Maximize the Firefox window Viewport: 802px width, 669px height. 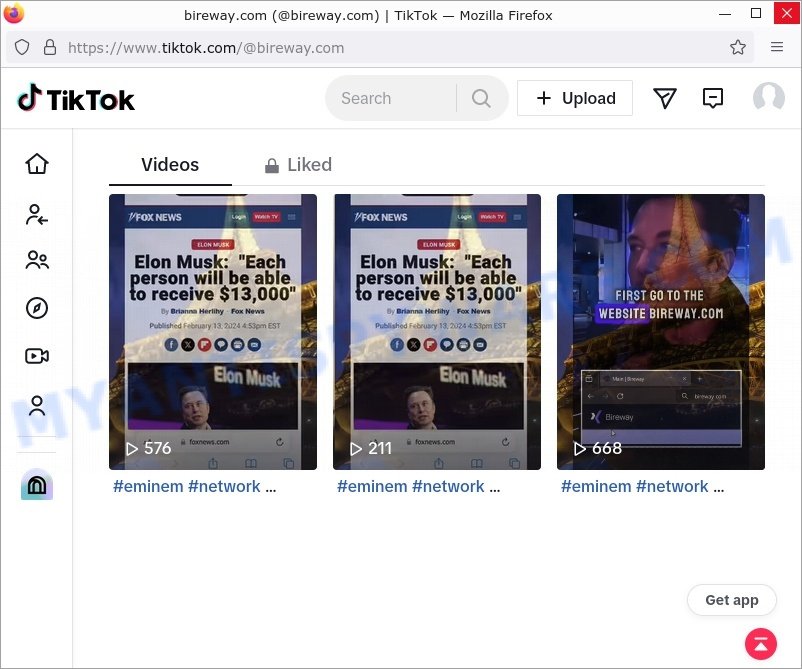pos(756,14)
